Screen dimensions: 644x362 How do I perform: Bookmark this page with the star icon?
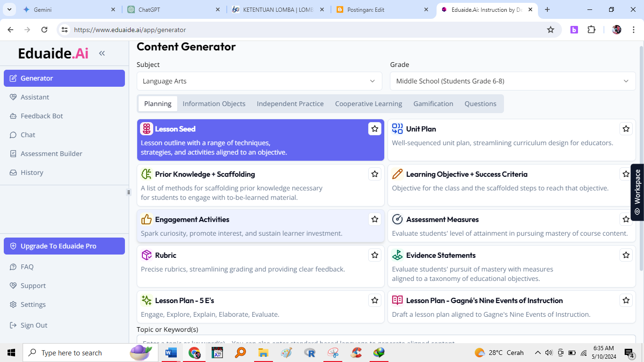(x=551, y=30)
